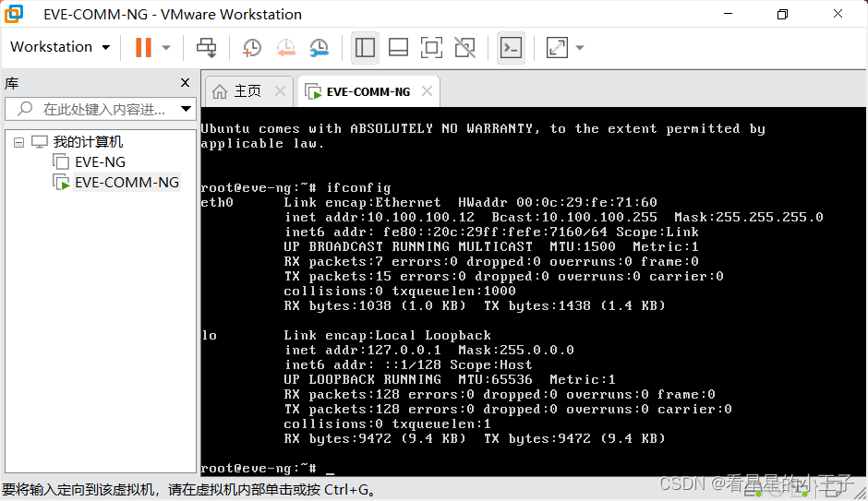The height and width of the screenshot is (501, 868).
Task: Switch to the 主页 tab
Action: click(247, 91)
